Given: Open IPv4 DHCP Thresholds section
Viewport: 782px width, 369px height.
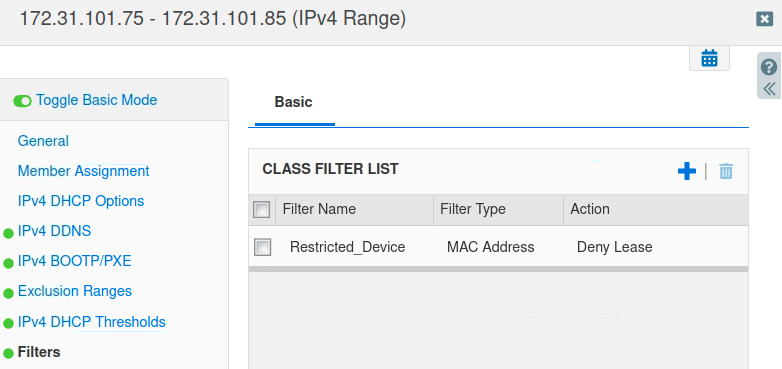Looking at the screenshot, I should click(92, 322).
